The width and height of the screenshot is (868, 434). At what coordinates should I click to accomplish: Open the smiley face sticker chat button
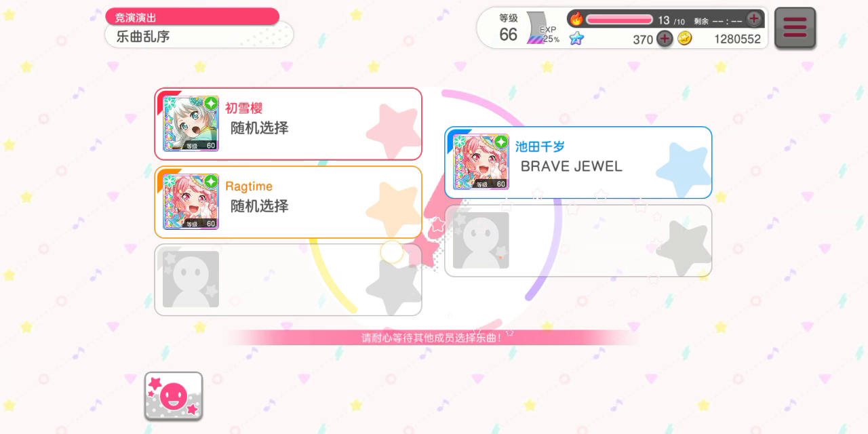point(174,396)
